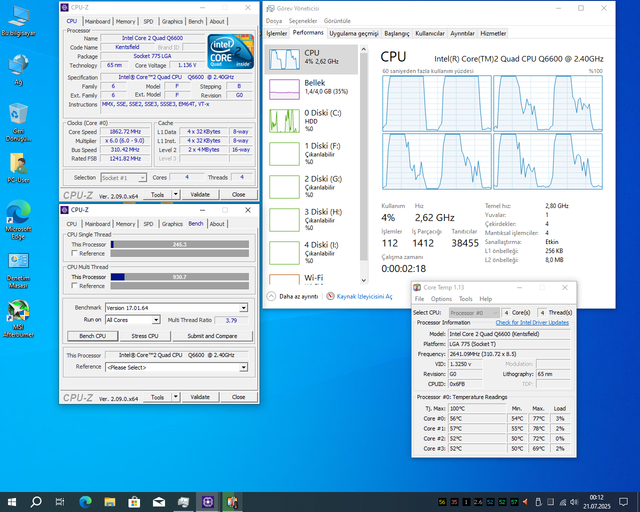
Task: Expand the Benchmark version 17.01.64 dropdown
Action: tap(243, 308)
